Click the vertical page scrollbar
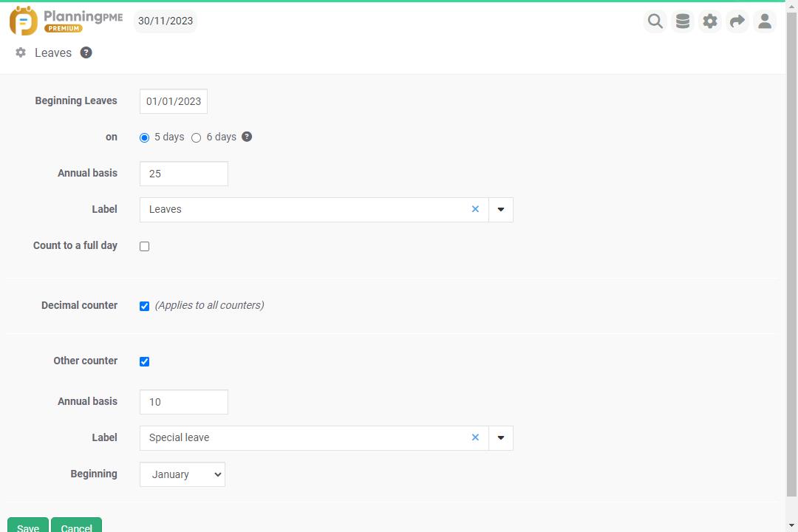 tap(791, 254)
